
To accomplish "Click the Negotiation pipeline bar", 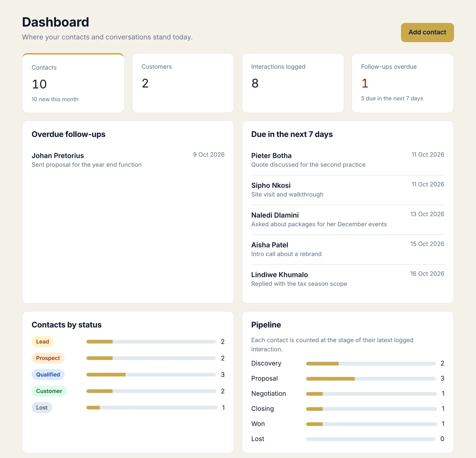I will point(371,394).
